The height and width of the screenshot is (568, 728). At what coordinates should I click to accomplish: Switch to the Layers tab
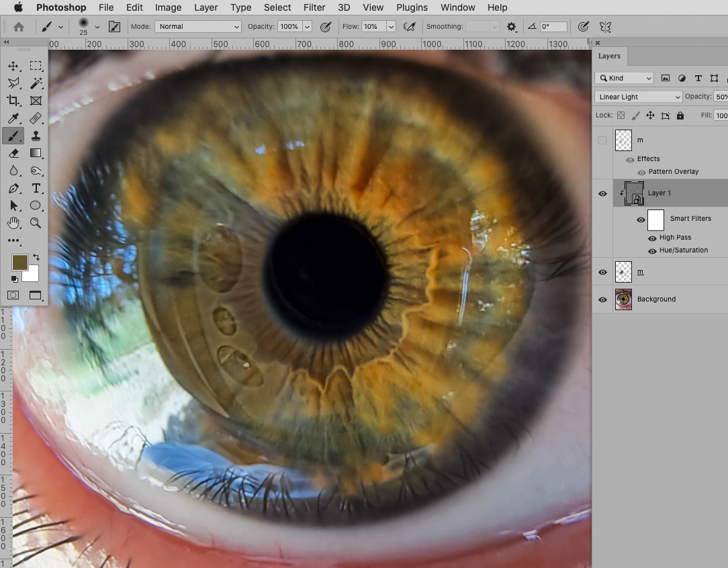tap(608, 56)
